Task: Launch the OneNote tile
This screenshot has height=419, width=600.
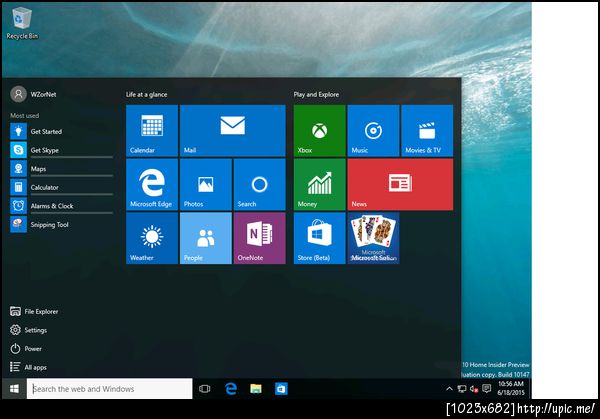Action: (259, 238)
